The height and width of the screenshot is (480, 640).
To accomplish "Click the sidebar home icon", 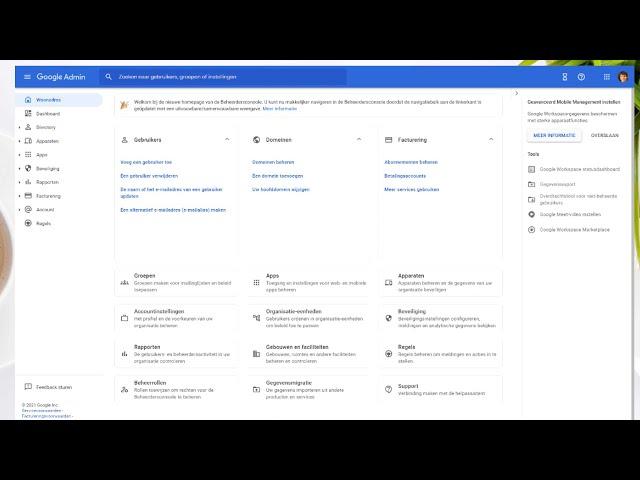I will click(x=28, y=100).
